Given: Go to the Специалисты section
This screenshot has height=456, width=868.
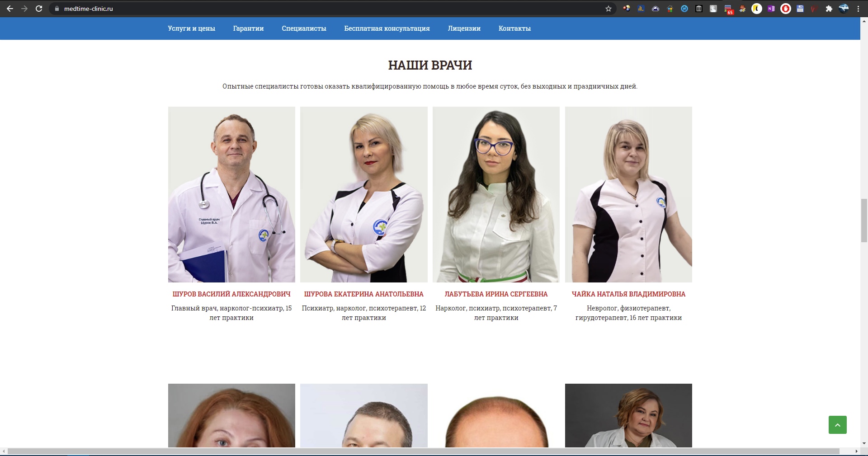Looking at the screenshot, I should click(x=304, y=28).
